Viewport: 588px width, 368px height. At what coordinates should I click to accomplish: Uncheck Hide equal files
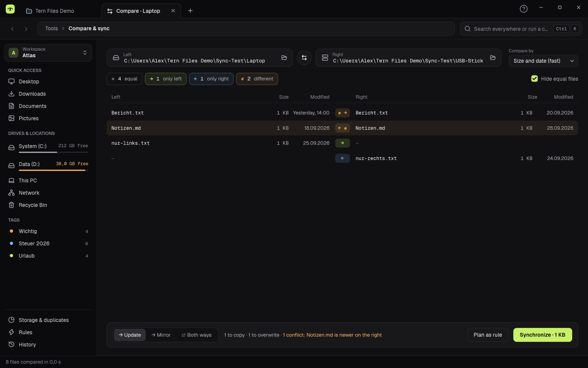coord(534,79)
